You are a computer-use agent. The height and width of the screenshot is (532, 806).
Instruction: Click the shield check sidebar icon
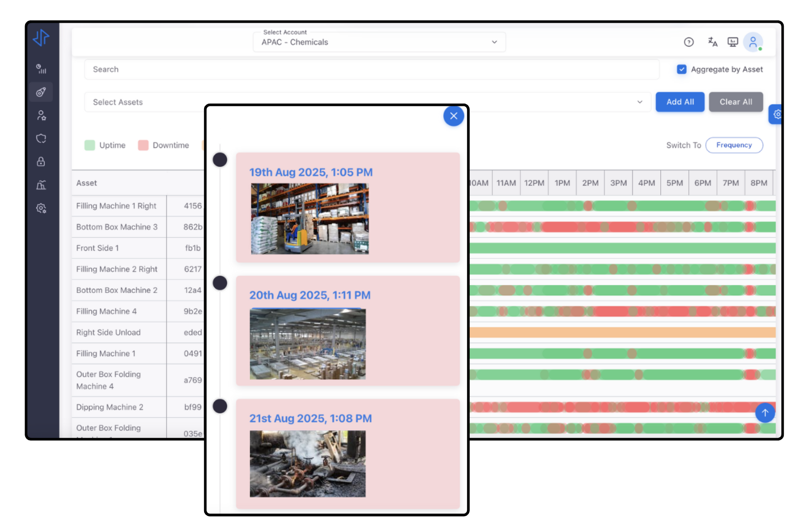(x=41, y=138)
